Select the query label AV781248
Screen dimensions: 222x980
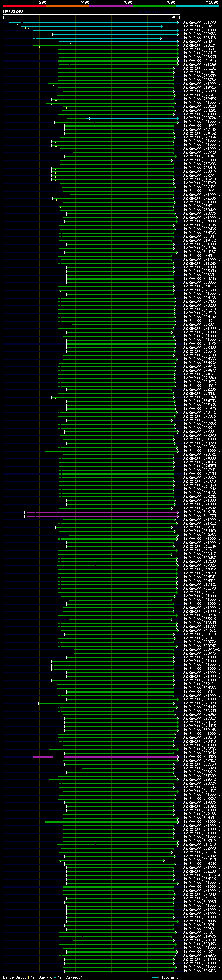tap(13, 11)
